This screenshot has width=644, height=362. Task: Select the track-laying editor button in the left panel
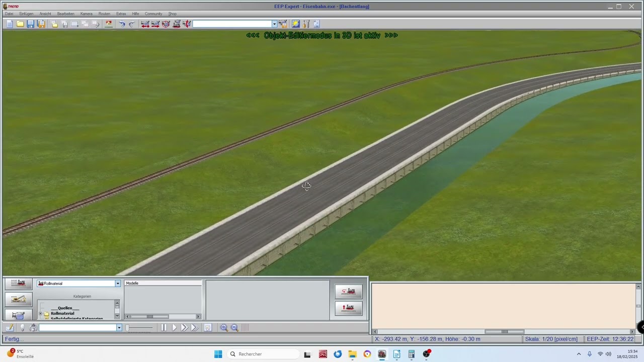19,299
